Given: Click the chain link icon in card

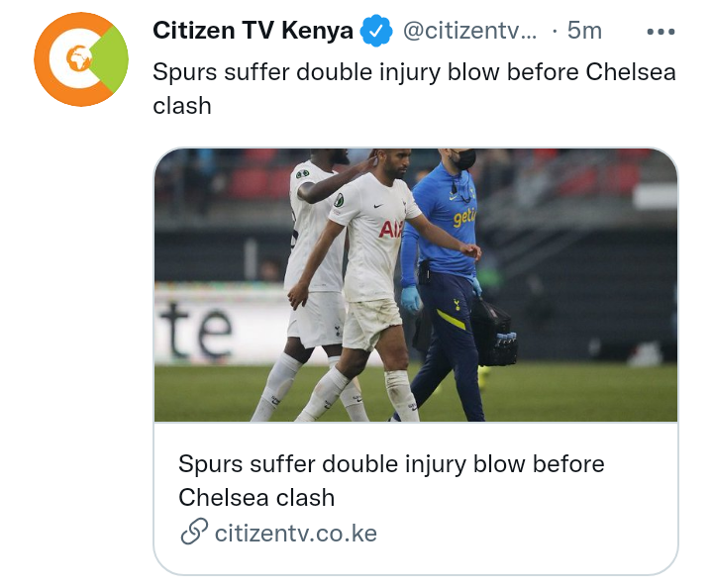Looking at the screenshot, I should pyautogui.click(x=194, y=532).
